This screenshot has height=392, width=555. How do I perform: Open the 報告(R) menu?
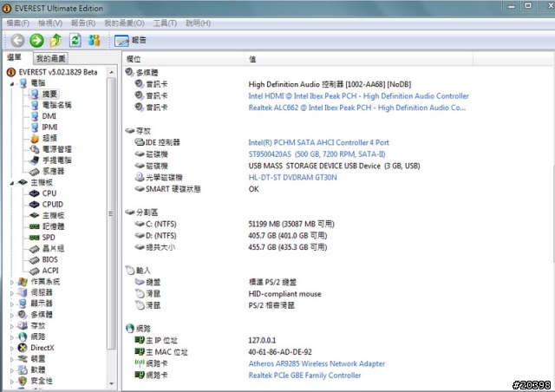pyautogui.click(x=83, y=23)
